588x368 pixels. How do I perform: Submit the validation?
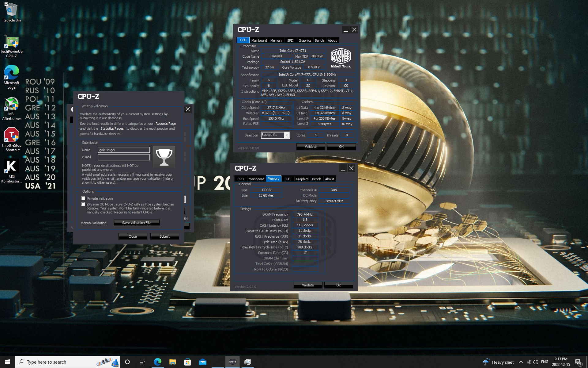[164, 236]
